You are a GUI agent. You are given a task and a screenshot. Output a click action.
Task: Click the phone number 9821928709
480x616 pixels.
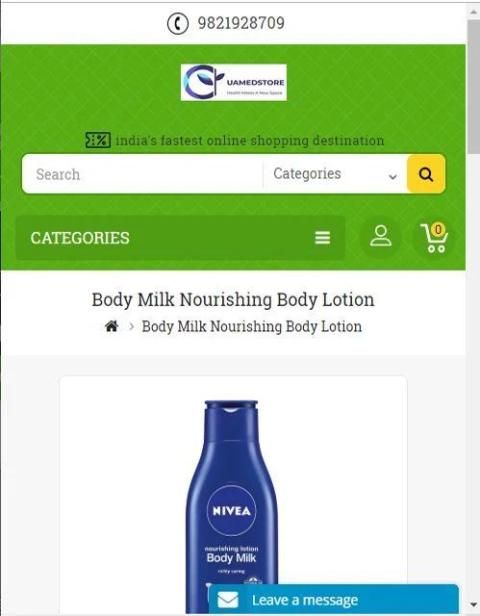click(241, 23)
